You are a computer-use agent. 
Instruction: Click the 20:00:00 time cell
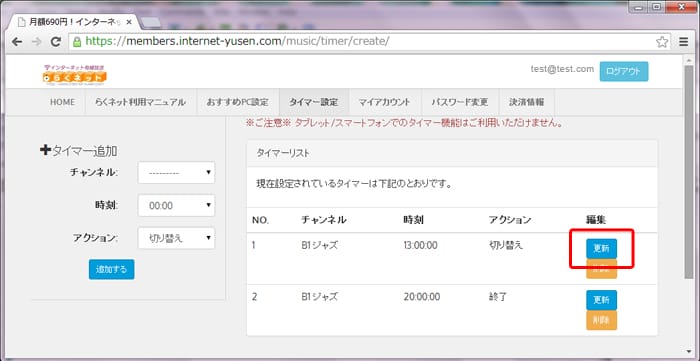coord(421,297)
